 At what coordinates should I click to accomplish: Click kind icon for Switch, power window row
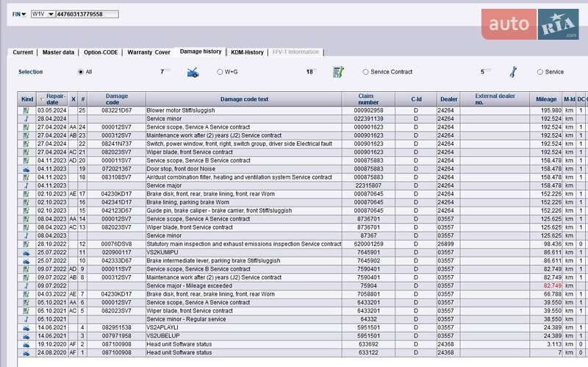(x=26, y=143)
